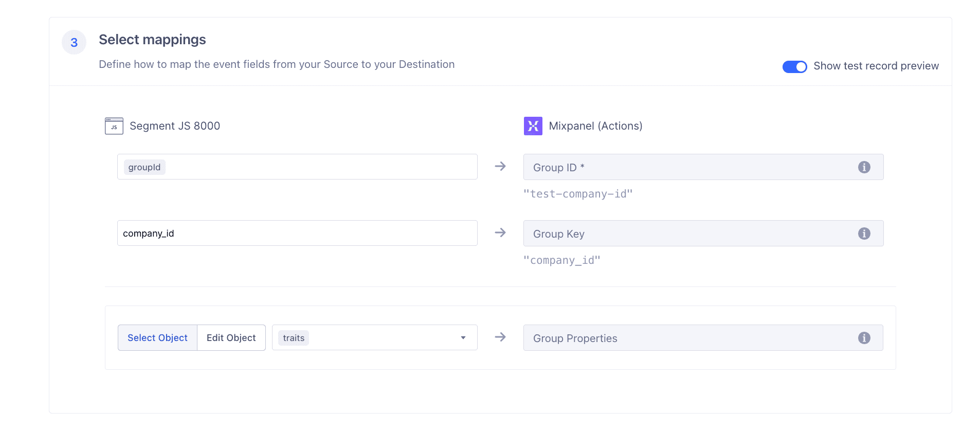Click the arrow next to groupId mapping

coord(500,167)
